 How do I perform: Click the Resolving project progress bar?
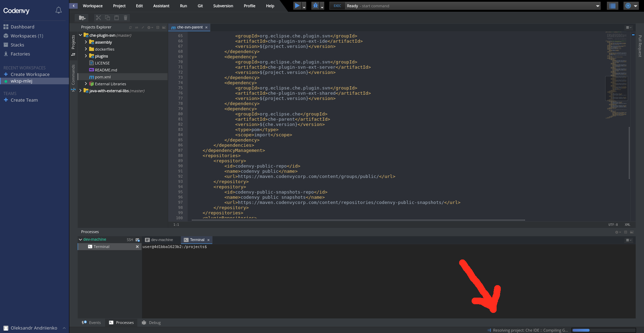604,330
